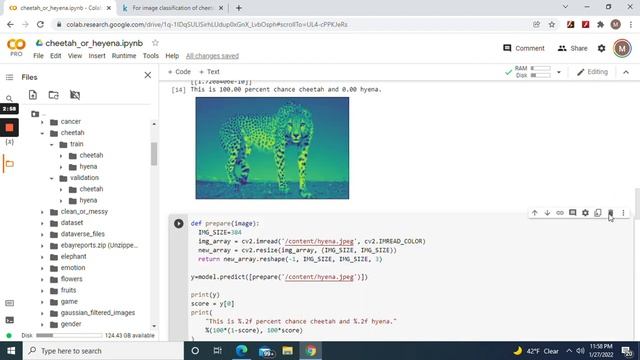Viewport: 640px width, 360px height.
Task: Open browser extensions puzzle icon
Action: [x=600, y=24]
